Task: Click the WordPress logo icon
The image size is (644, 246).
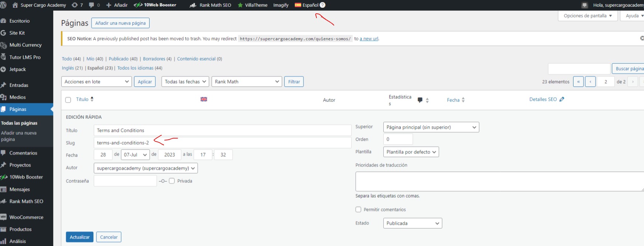Action: click(x=3, y=5)
